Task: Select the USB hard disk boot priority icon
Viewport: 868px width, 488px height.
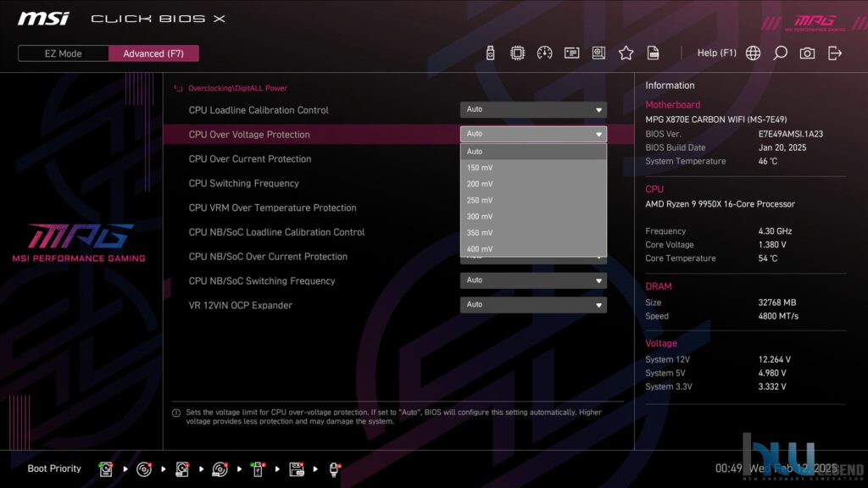Action: tap(182, 469)
